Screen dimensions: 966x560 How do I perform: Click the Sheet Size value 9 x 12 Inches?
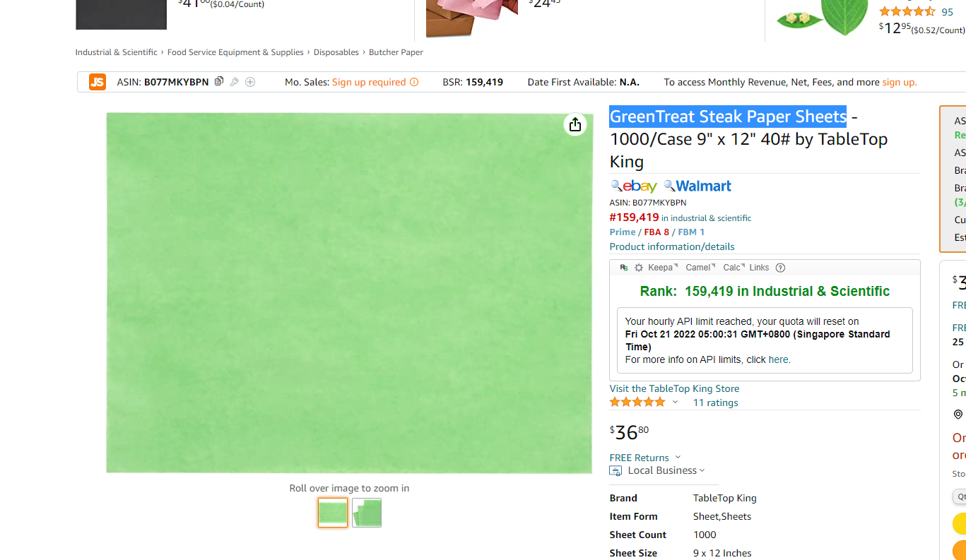point(722,553)
